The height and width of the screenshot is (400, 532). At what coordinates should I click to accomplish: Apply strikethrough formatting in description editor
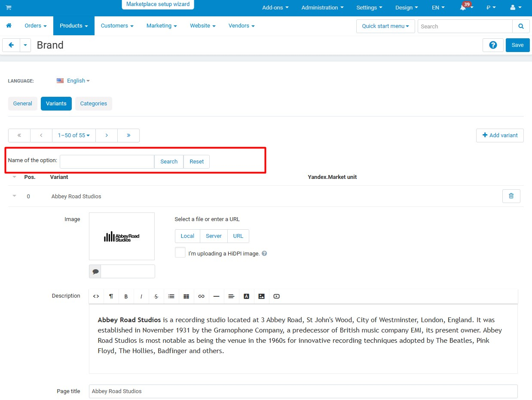point(156,296)
